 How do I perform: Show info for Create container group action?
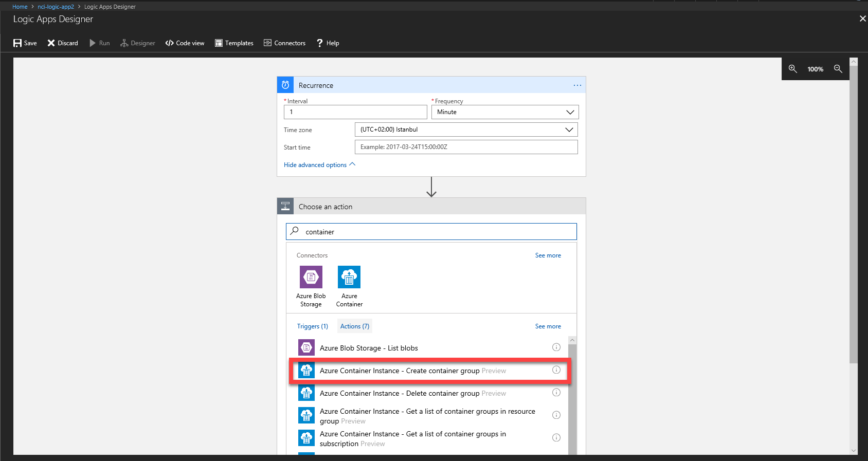pyautogui.click(x=556, y=370)
